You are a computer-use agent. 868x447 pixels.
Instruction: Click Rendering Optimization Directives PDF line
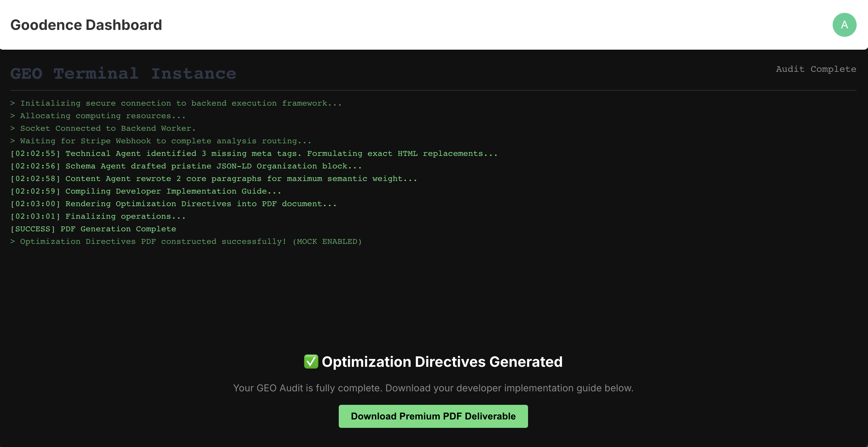click(x=173, y=204)
